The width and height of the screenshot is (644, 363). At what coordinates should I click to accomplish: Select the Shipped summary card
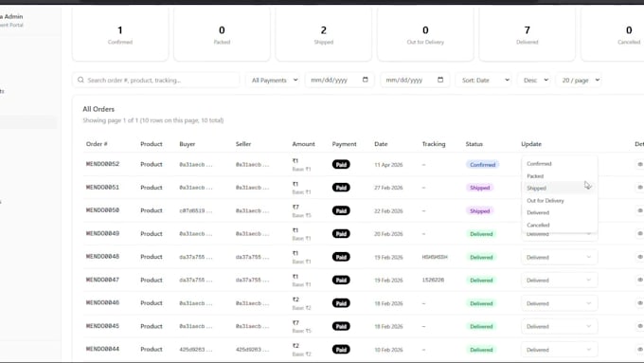[324, 35]
